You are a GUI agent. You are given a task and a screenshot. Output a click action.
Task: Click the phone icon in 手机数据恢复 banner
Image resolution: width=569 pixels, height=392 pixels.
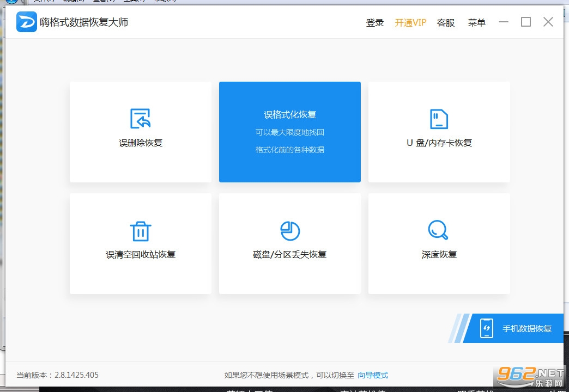486,328
